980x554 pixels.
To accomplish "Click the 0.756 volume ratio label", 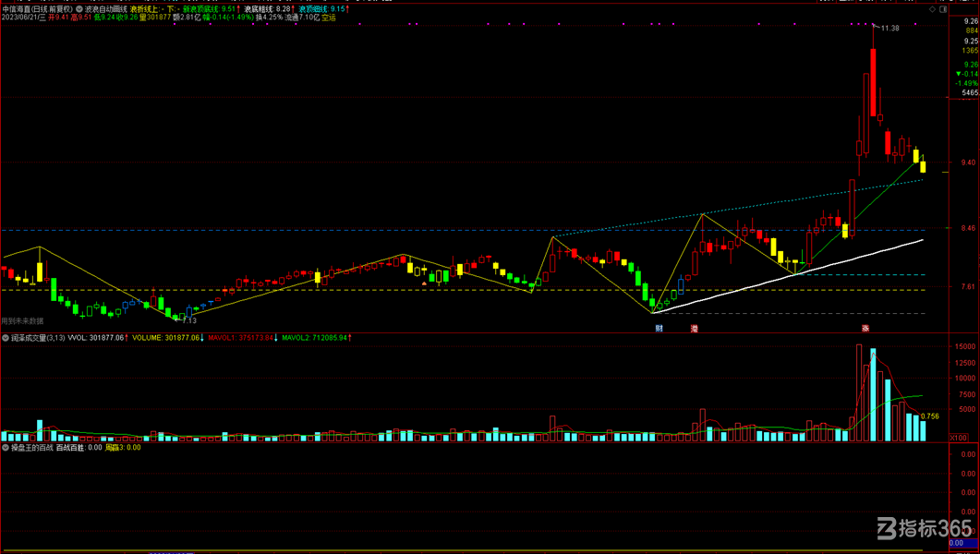I will click(930, 416).
